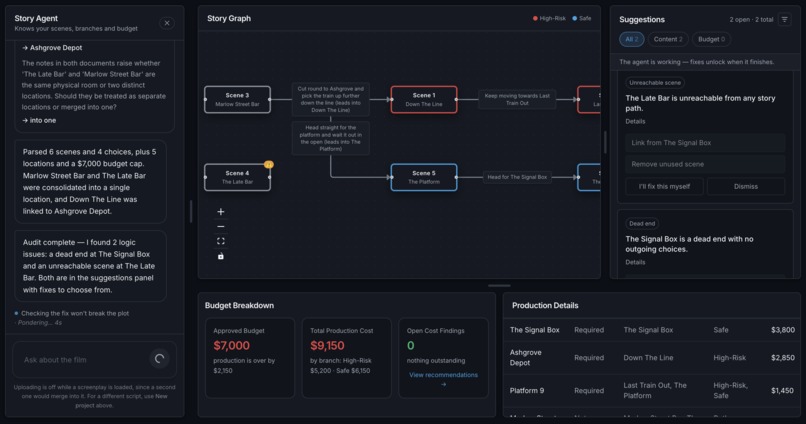Click 'Link from The Signal Box' fix
The height and width of the screenshot is (424, 806).
click(x=705, y=143)
